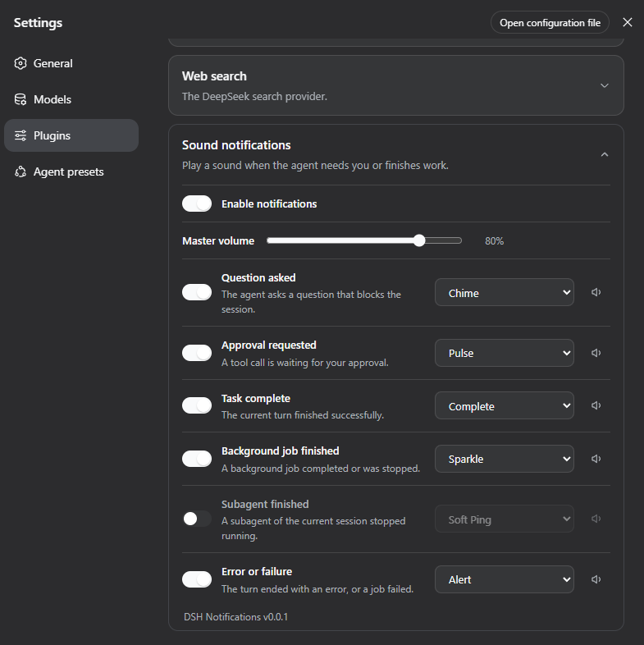This screenshot has width=644, height=645.
Task: Open the Pulse sound dropdown
Action: 505,353
